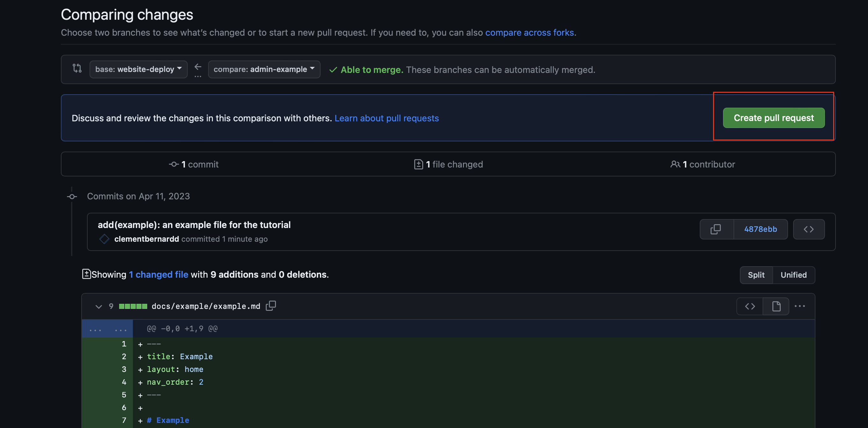Switch diff view to Split
Viewport: 868px width, 428px height.
[x=756, y=275]
